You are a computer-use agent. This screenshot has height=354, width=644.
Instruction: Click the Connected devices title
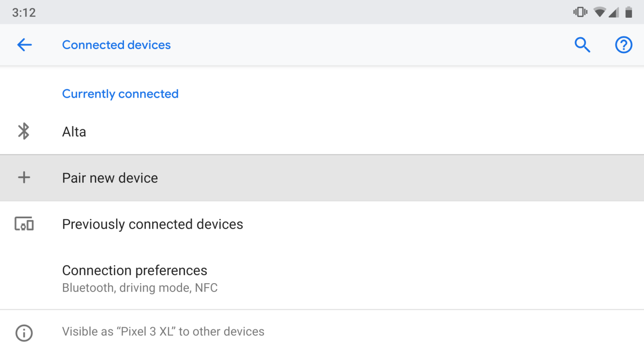(x=116, y=45)
